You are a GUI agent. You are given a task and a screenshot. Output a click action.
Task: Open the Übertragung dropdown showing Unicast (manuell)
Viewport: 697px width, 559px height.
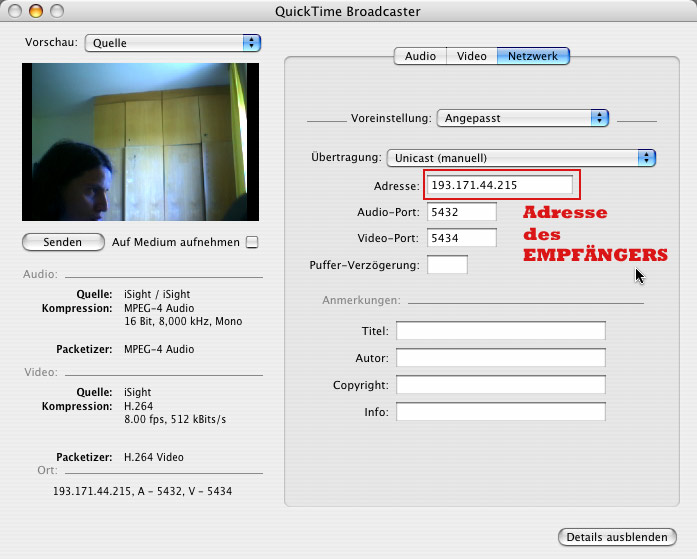[x=521, y=158]
